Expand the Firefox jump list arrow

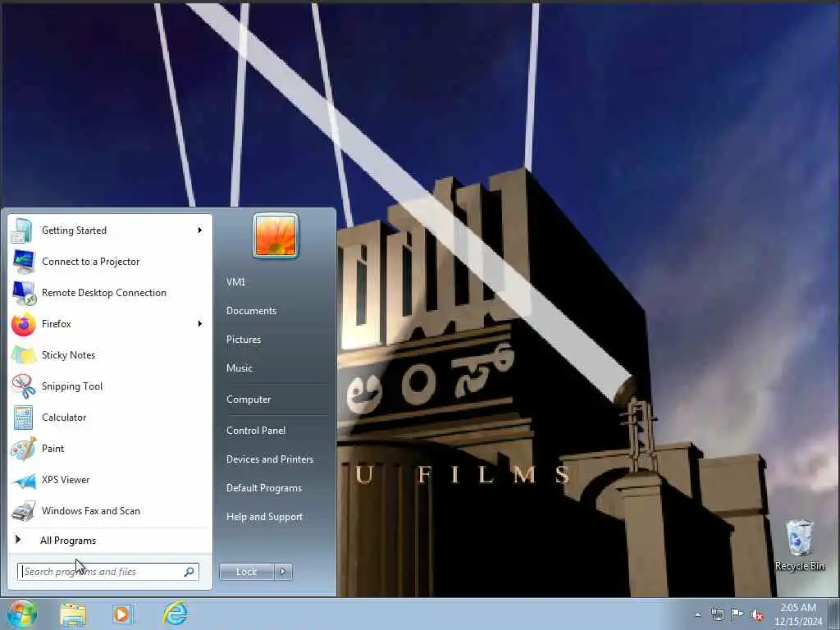[200, 323]
